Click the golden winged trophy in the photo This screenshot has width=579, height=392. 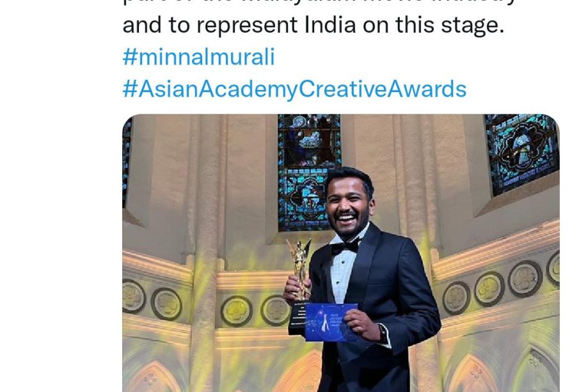pos(300,269)
